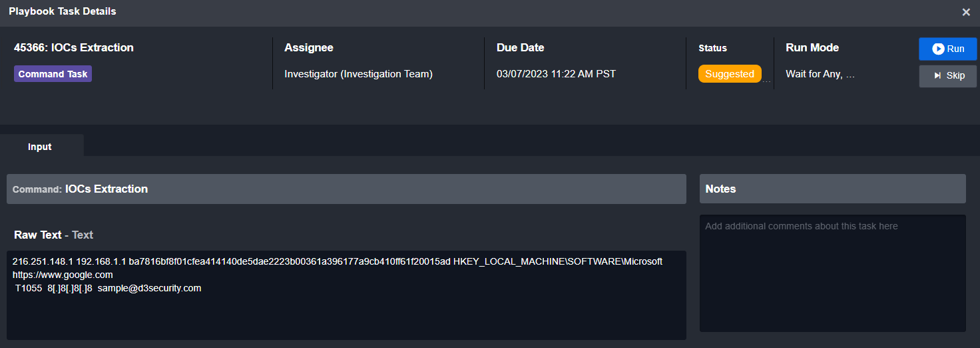The height and width of the screenshot is (348, 980).
Task: Click sample@d3security.com in the raw text
Action: [x=149, y=288]
